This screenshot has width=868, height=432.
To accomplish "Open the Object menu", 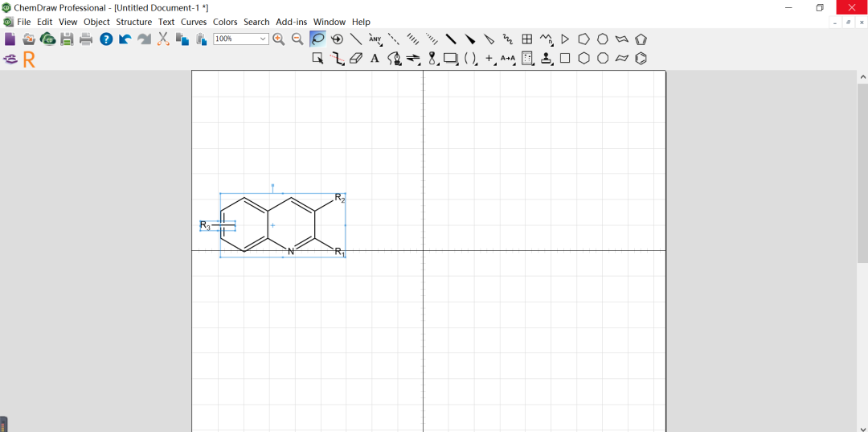I will (x=97, y=23).
